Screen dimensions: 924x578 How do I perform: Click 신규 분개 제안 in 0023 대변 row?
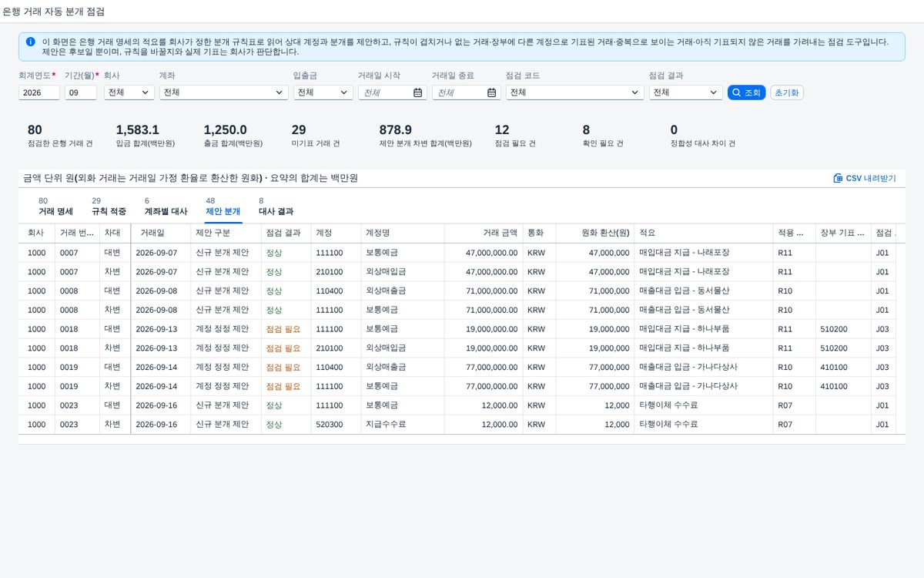pyautogui.click(x=223, y=405)
